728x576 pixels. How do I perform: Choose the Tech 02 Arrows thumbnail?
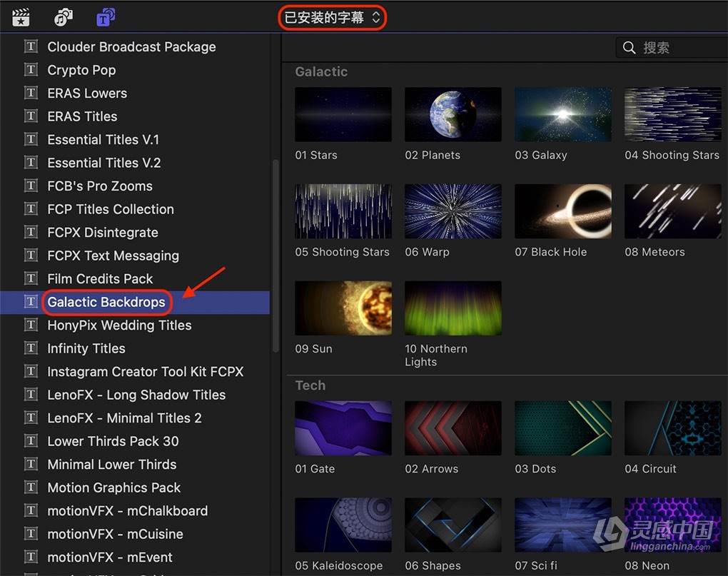point(453,428)
